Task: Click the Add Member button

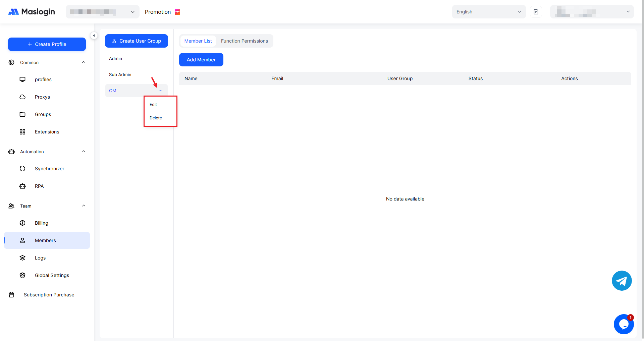Action: 201,60
